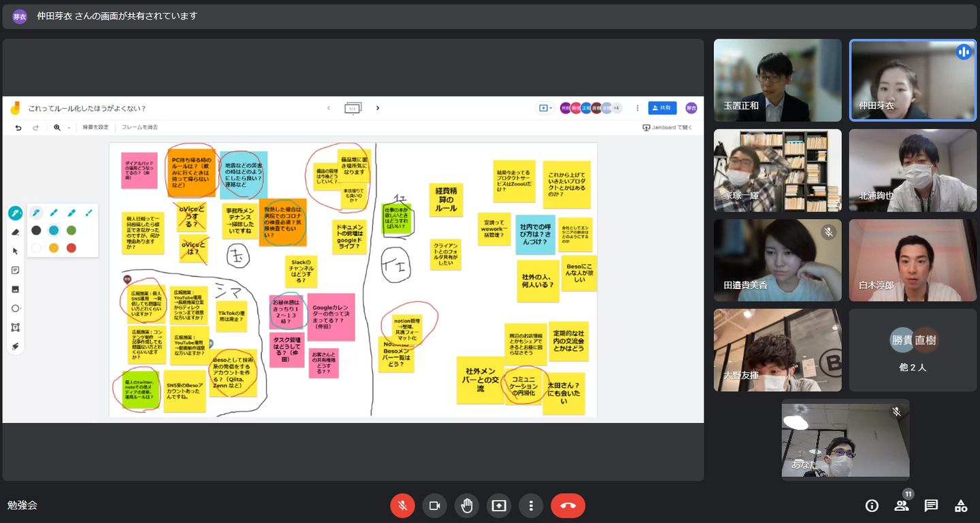Leave the call with the red button
This screenshot has width=980, height=523.
(x=568, y=505)
